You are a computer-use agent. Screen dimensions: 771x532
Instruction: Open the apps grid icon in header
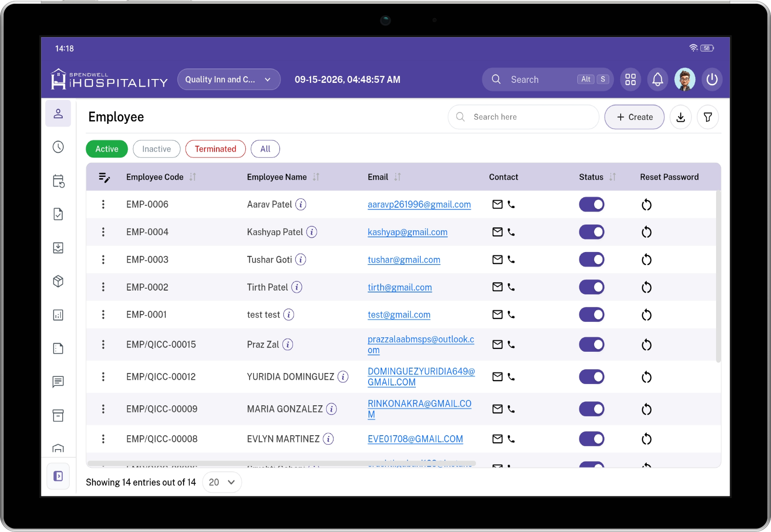(x=630, y=80)
